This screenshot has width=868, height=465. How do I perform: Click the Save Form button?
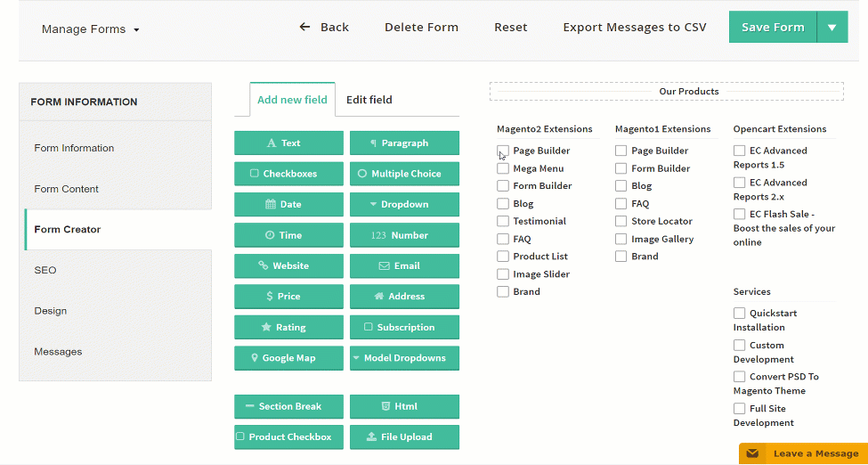pyautogui.click(x=773, y=27)
